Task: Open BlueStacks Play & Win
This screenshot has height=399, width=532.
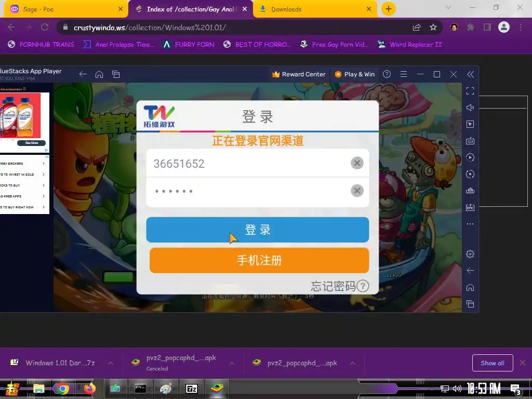Action: (354, 74)
